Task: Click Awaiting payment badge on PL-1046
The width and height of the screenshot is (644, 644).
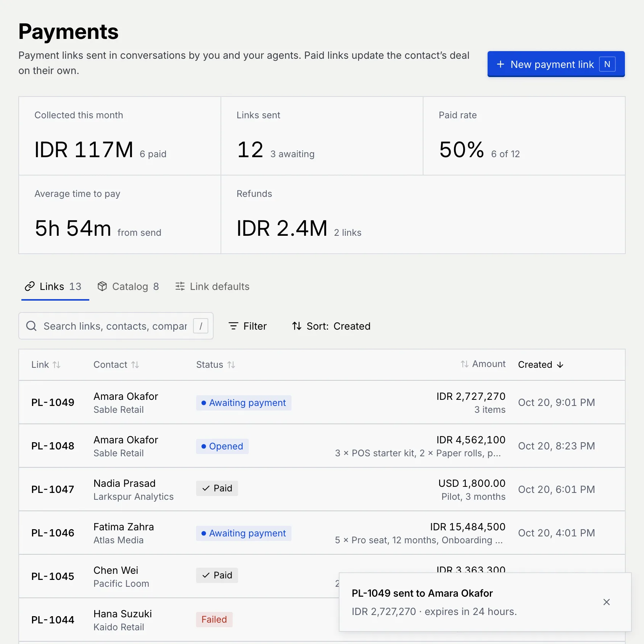Action: pos(244,533)
